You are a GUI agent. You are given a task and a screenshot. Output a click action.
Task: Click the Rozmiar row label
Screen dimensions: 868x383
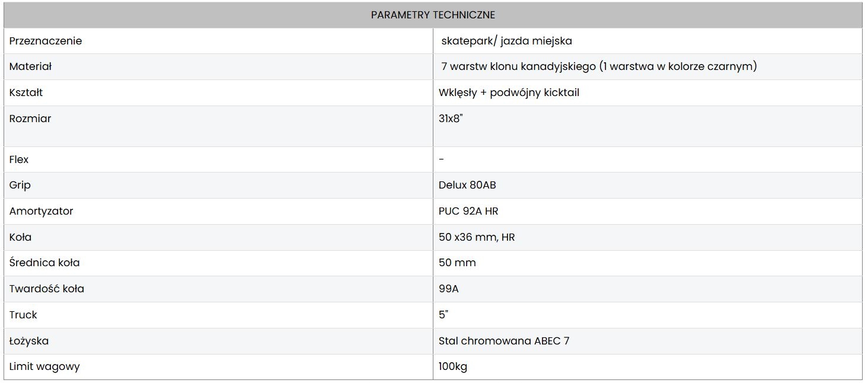[30, 119]
